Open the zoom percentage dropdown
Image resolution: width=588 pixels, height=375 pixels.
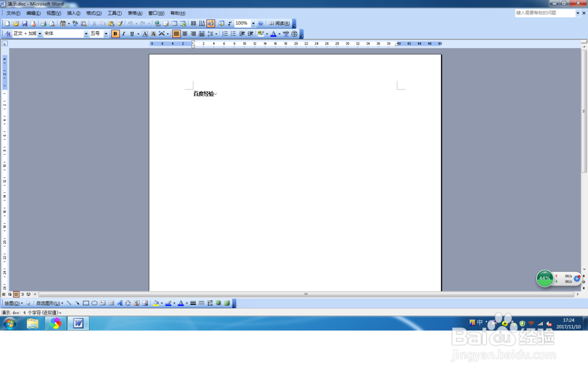click(x=253, y=24)
